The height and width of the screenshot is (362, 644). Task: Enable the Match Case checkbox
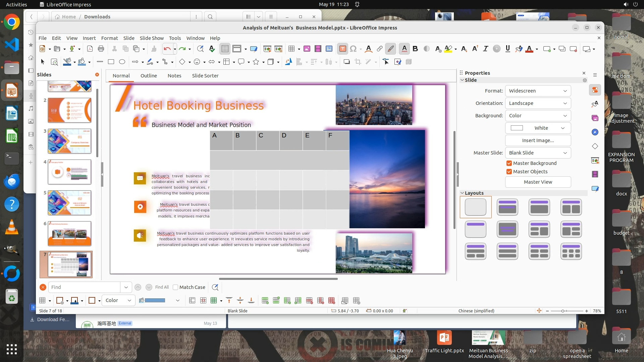pos(175,287)
